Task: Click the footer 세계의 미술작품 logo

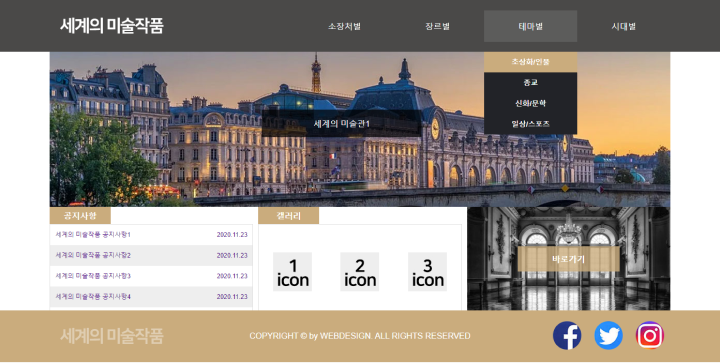Action: (112, 336)
